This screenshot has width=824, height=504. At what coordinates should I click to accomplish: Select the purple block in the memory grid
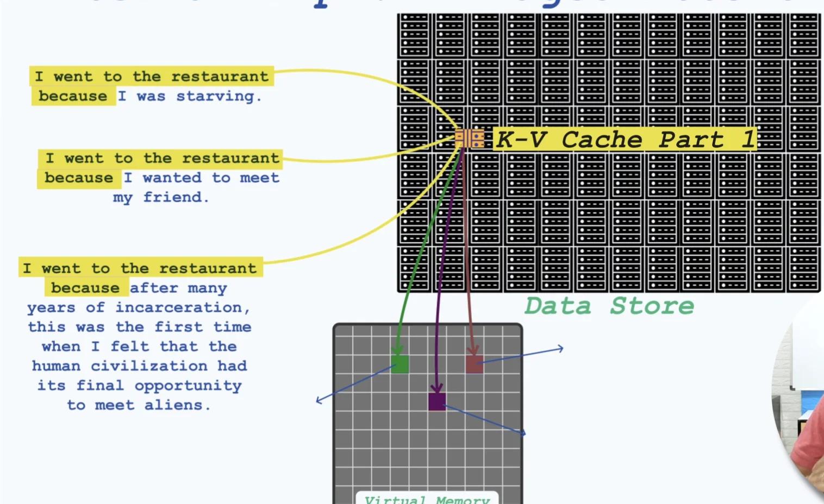[x=436, y=401]
